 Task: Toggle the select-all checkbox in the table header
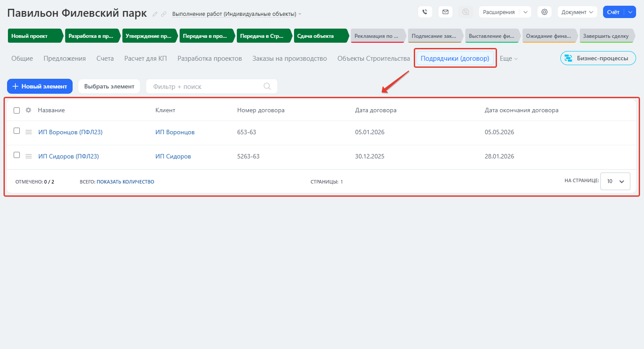tap(17, 110)
